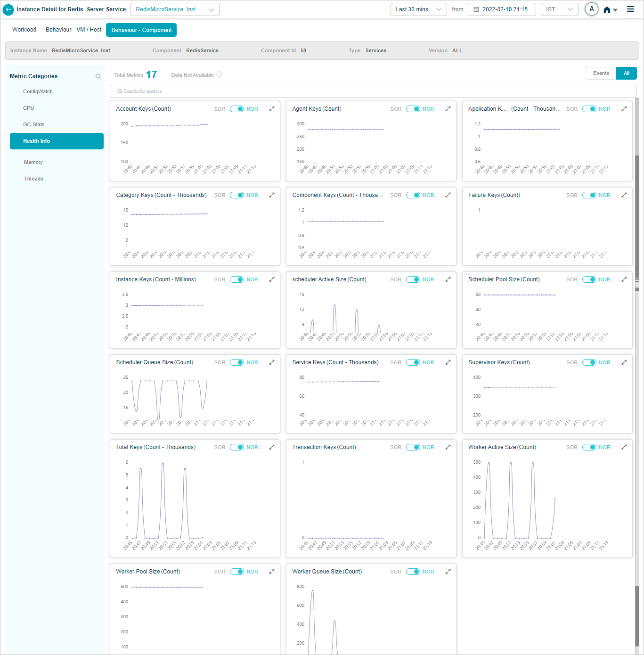Image resolution: width=644 pixels, height=655 pixels.
Task: Maximize the Worker Active Size chart
Action: (624, 447)
